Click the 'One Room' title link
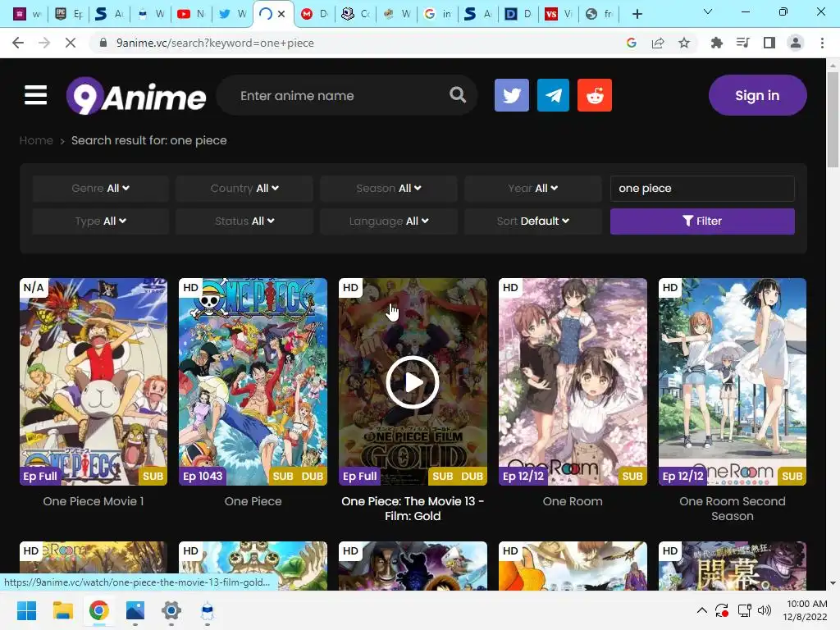Image resolution: width=840 pixels, height=630 pixels. 573,501
